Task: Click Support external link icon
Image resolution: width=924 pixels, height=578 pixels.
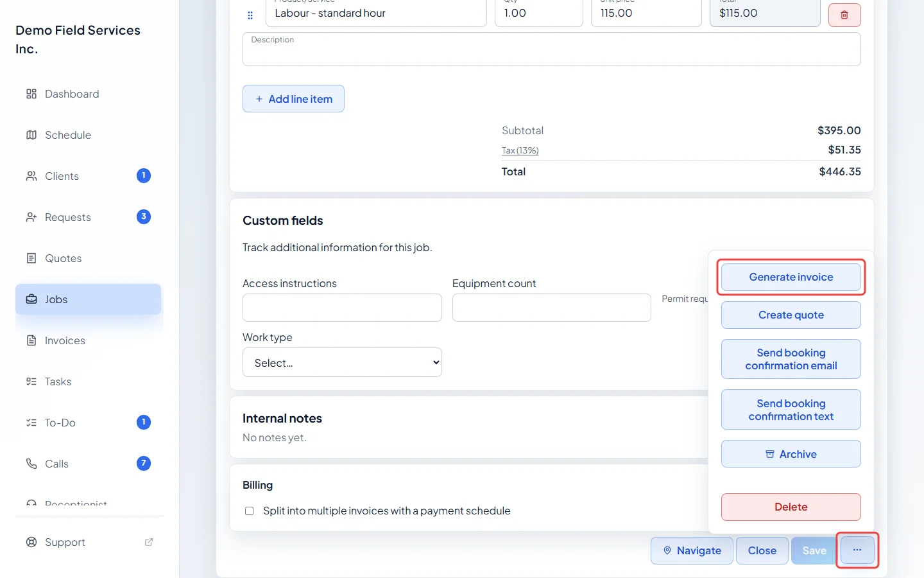Action: pyautogui.click(x=149, y=542)
